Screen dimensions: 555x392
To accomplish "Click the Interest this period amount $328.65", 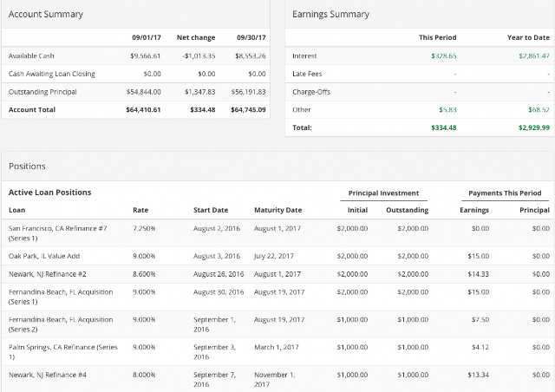I will click(443, 56).
